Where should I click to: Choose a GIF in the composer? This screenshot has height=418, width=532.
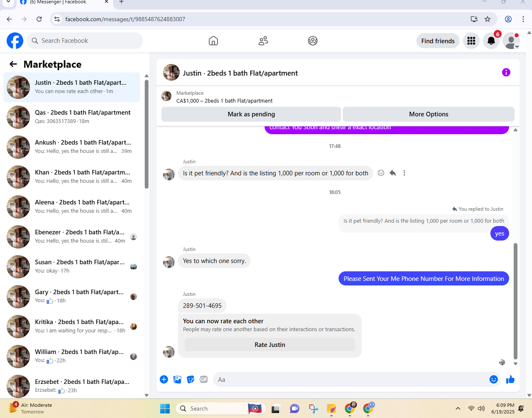[204, 379]
